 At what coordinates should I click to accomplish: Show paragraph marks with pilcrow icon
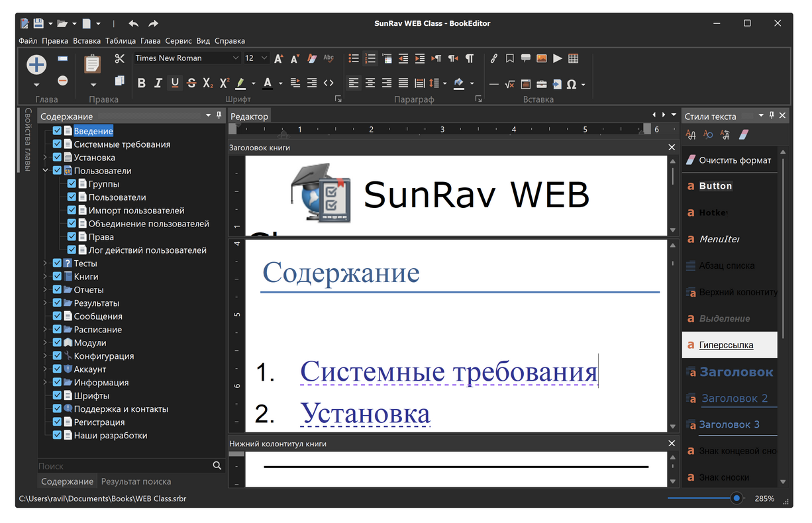coord(470,58)
